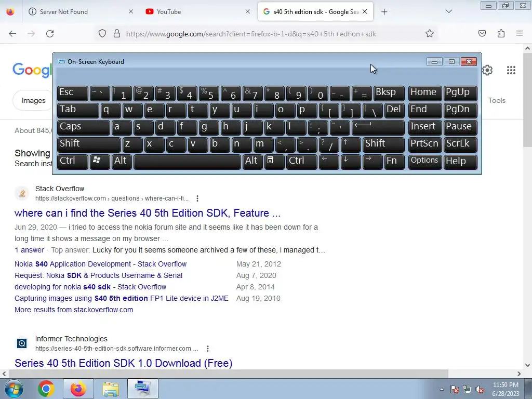
Task: Click the Esc key
Action: [72, 93]
